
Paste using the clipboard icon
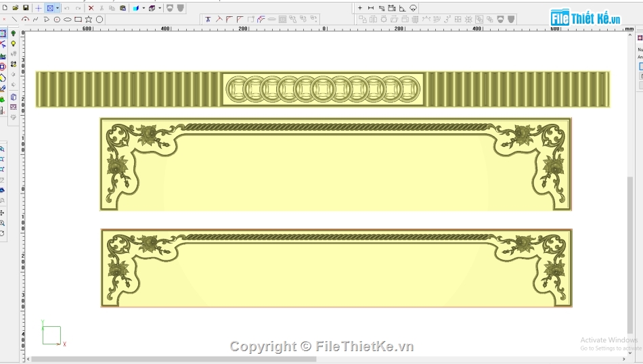(123, 8)
